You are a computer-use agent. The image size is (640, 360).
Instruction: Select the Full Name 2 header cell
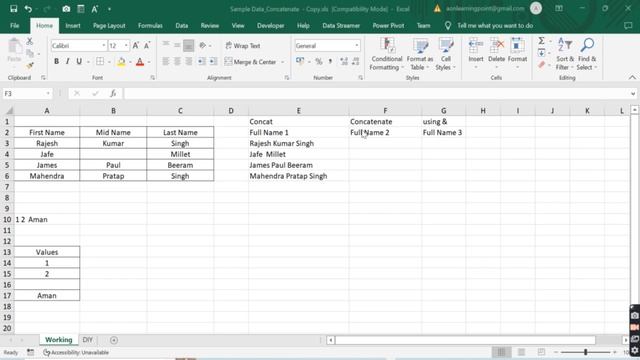[x=385, y=132]
